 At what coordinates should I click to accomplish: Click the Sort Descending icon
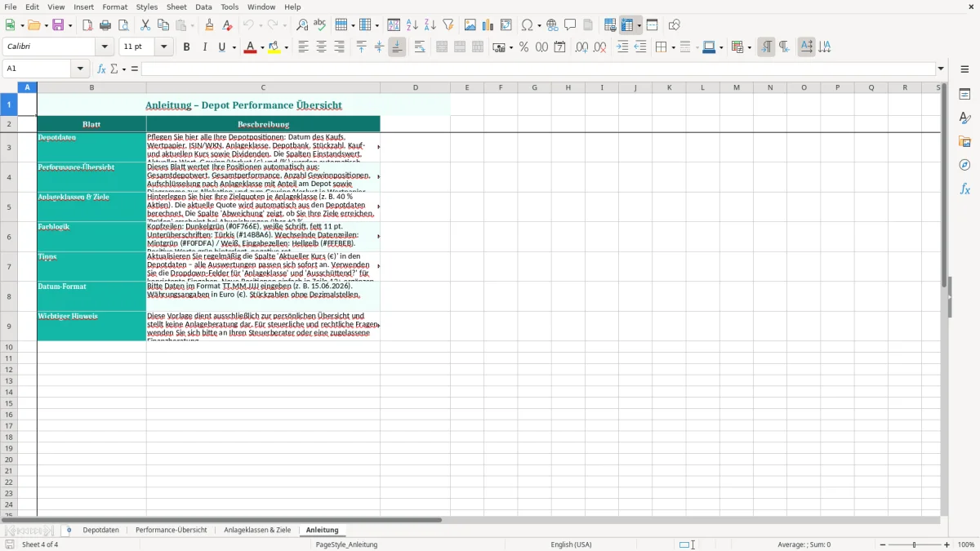point(430,25)
